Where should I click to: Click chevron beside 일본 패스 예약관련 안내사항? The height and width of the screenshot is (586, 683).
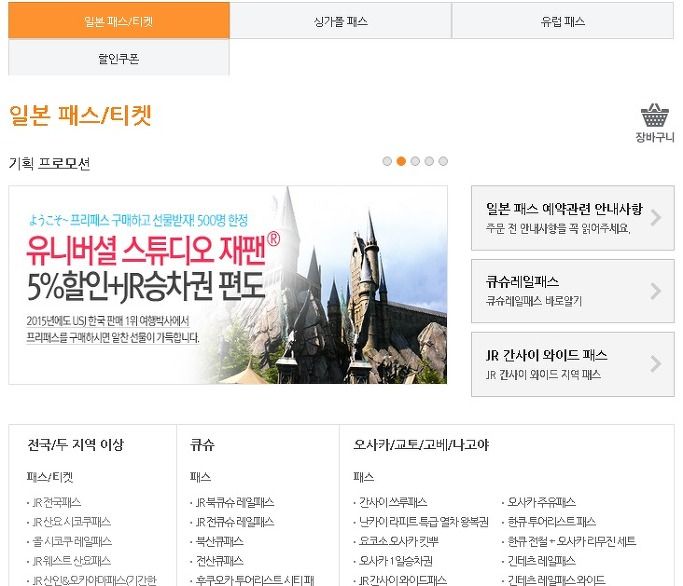pyautogui.click(x=656, y=217)
